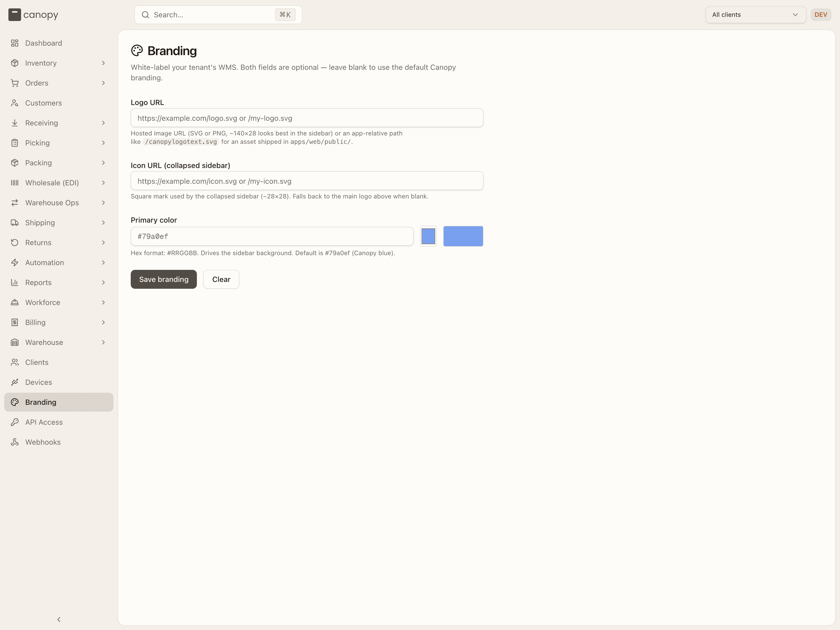Click the Save branding button

(164, 279)
